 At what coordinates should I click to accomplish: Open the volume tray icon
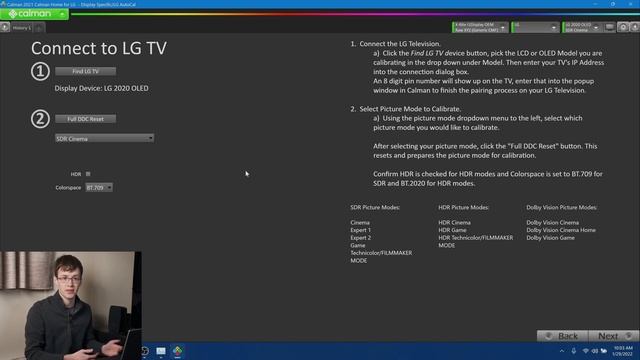pyautogui.click(x=595, y=351)
